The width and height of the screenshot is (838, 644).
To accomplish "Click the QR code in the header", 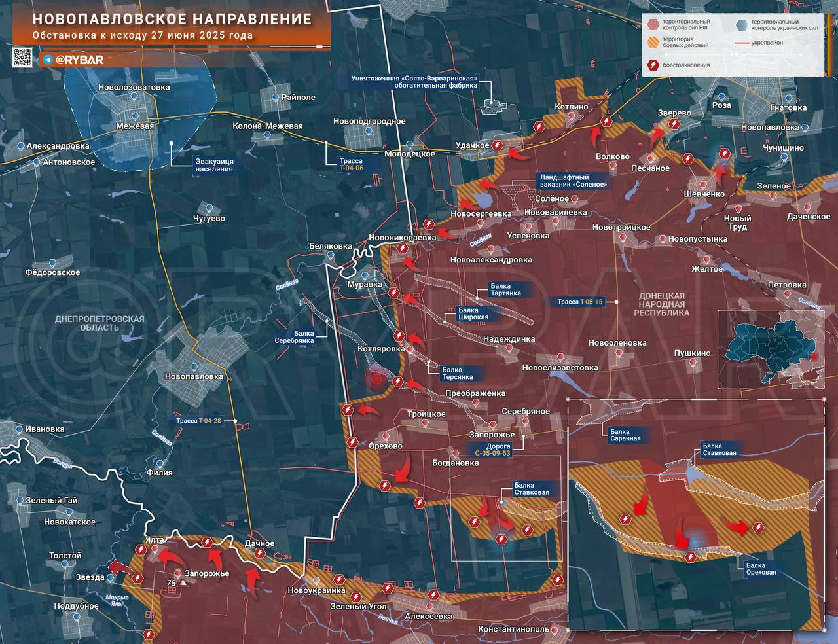I will point(22,58).
